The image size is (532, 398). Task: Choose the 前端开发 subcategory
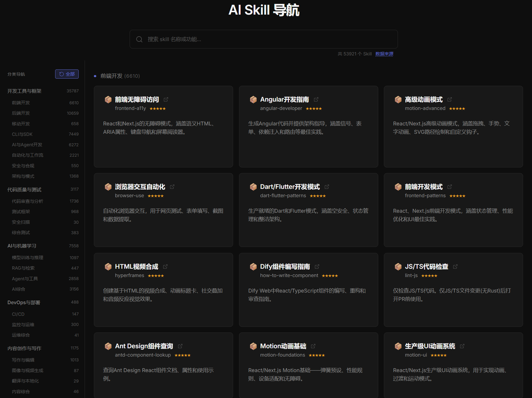(x=45, y=103)
